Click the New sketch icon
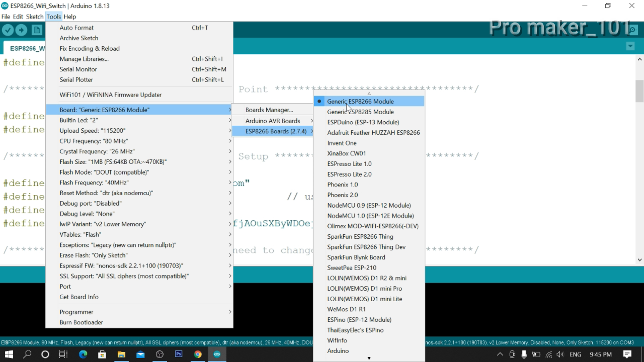Viewport: 644px width, 362px height. (x=37, y=30)
